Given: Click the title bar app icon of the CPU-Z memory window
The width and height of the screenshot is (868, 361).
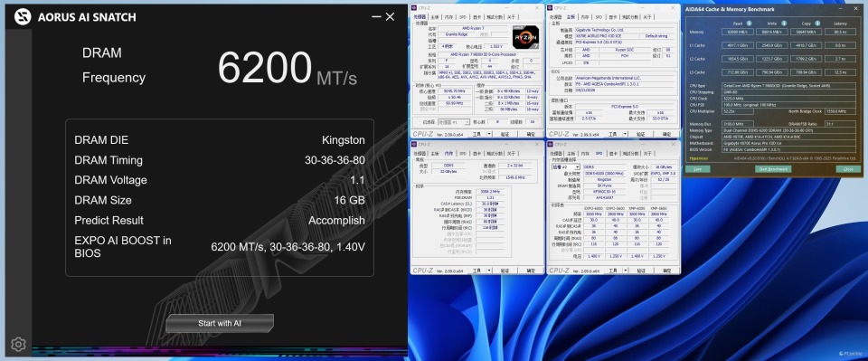Looking at the screenshot, I should tap(414, 144).
